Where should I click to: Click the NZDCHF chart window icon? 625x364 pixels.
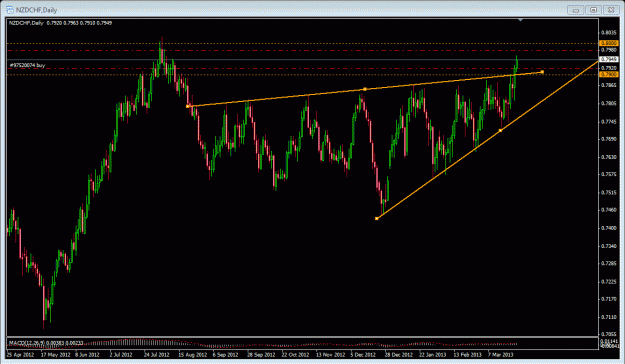coord(10,10)
